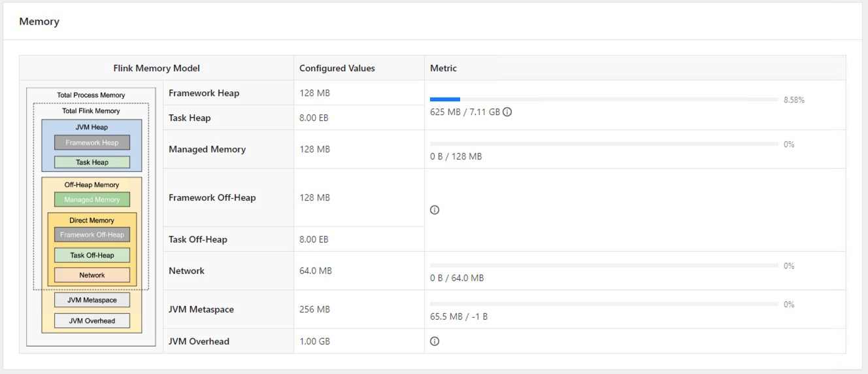Screen dimensions: 868x374
Task: Select the Managed Memory row label
Action: point(207,149)
